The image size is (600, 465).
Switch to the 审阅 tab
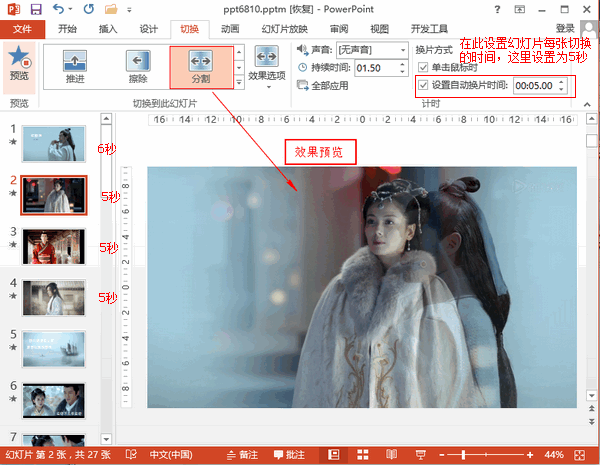(339, 29)
